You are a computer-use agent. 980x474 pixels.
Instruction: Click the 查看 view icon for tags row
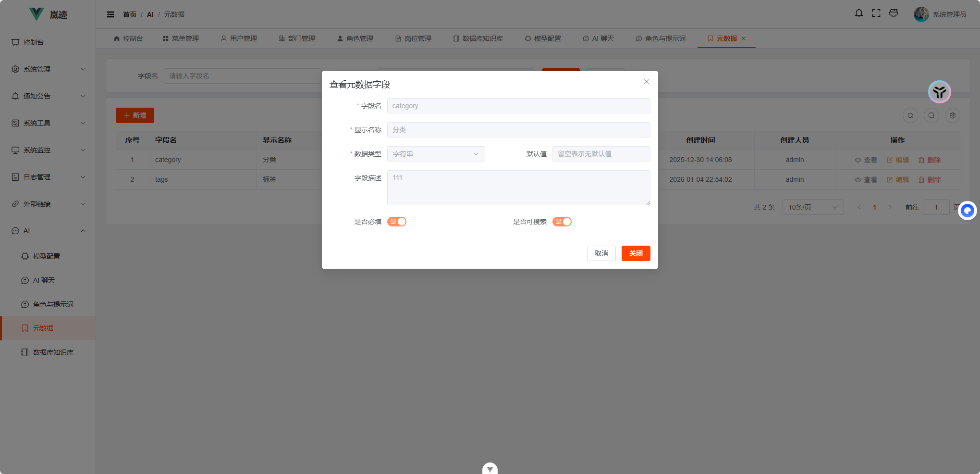pos(867,179)
